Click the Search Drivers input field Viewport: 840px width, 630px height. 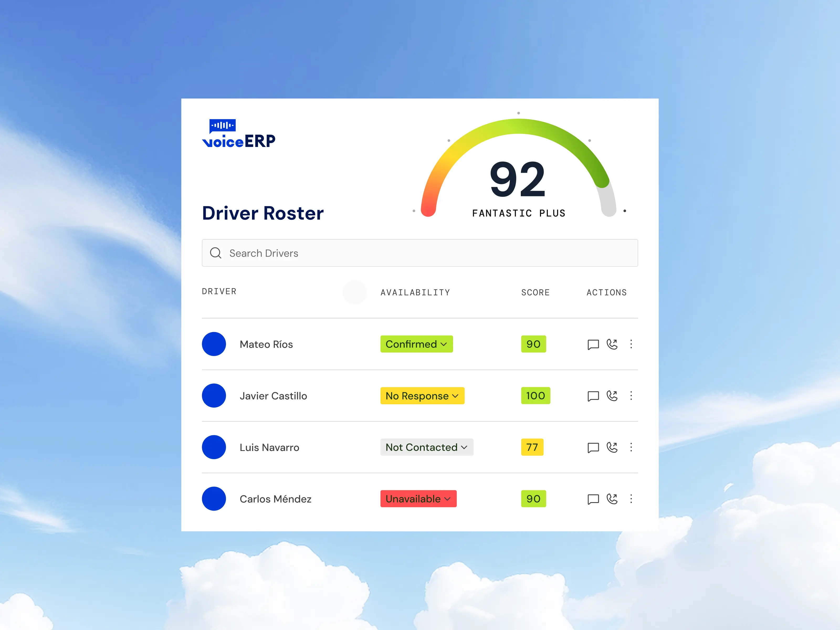[x=420, y=253]
